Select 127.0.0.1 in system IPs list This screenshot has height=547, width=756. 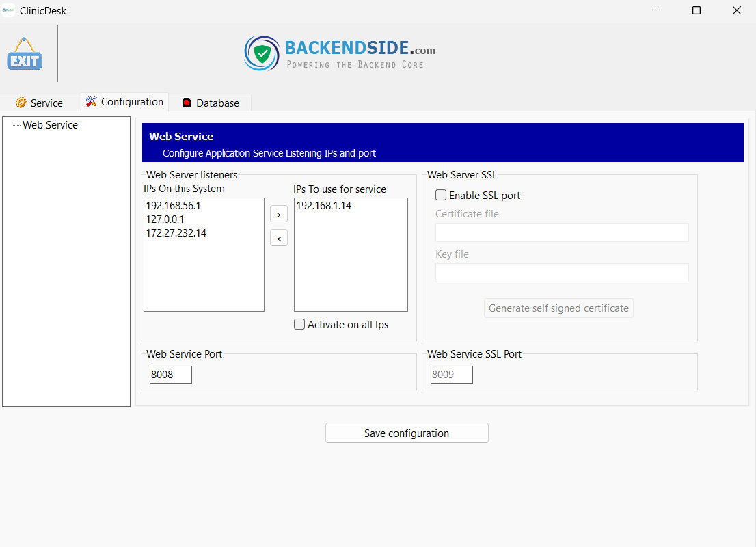point(165,219)
